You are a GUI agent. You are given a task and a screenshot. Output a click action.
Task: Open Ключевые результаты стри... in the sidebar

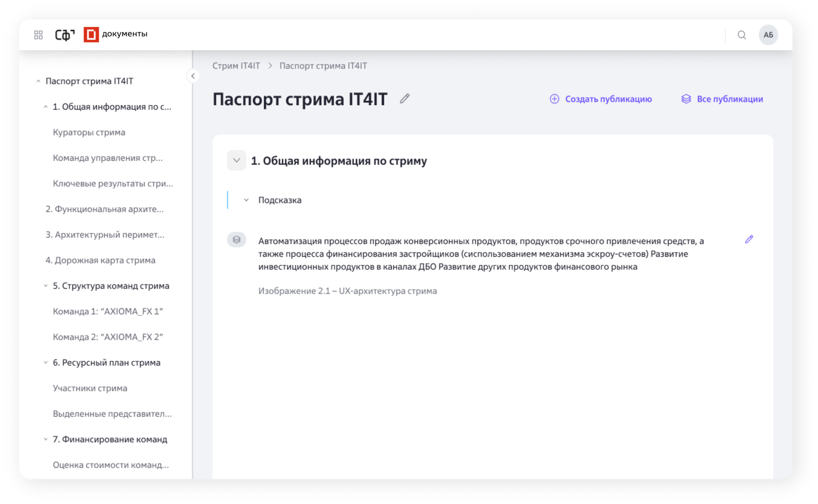[113, 184]
